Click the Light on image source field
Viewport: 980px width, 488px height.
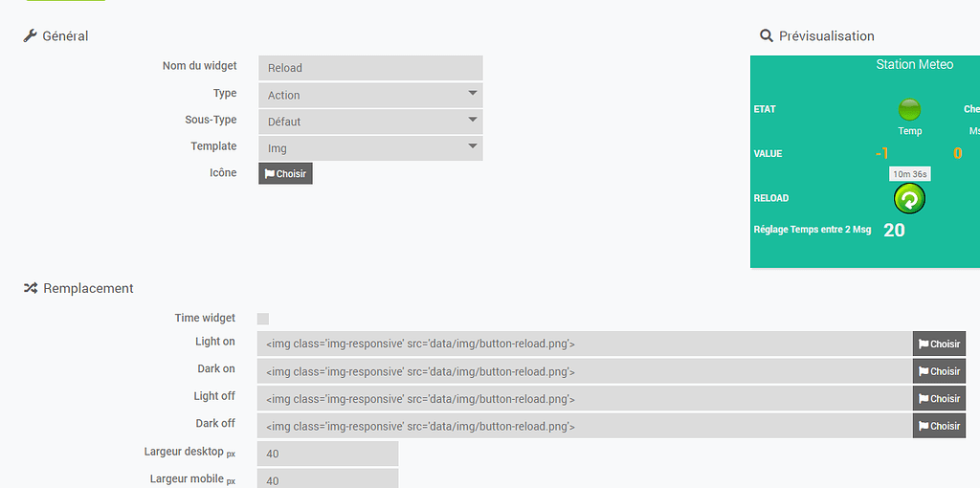pyautogui.click(x=585, y=344)
